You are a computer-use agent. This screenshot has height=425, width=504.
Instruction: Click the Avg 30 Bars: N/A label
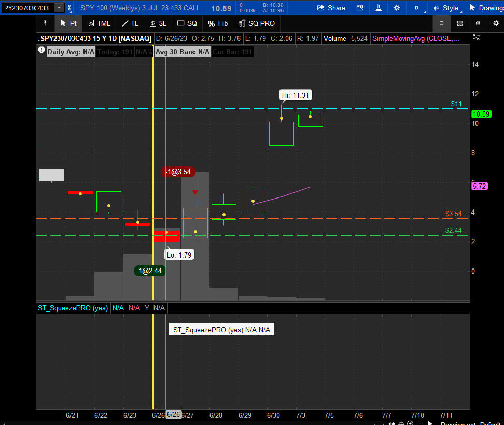(182, 52)
